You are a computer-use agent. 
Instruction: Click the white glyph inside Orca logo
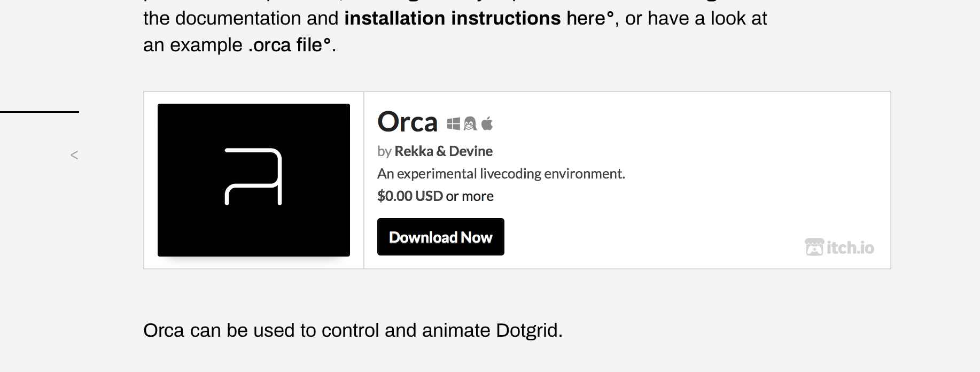[253, 177]
